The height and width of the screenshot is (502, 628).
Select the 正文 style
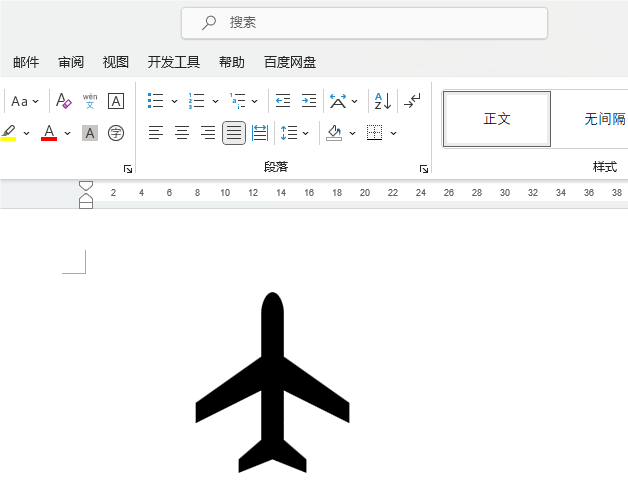coord(497,119)
